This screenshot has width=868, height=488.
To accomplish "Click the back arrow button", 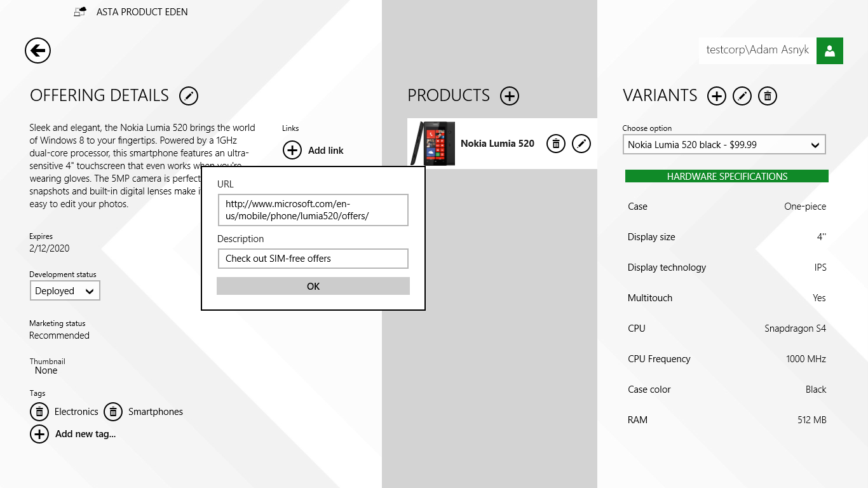I will 37,51.
